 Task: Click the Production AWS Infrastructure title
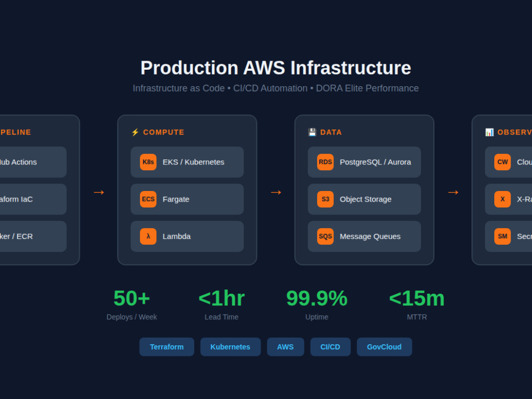click(x=276, y=68)
